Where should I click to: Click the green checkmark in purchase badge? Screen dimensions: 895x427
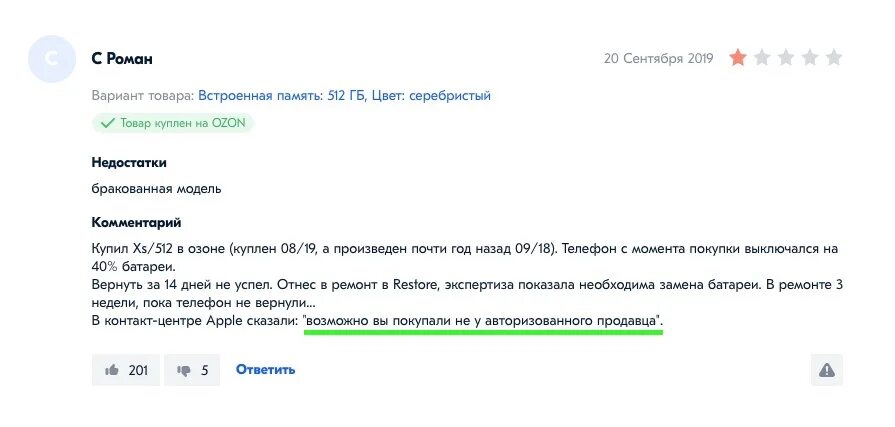(x=107, y=123)
